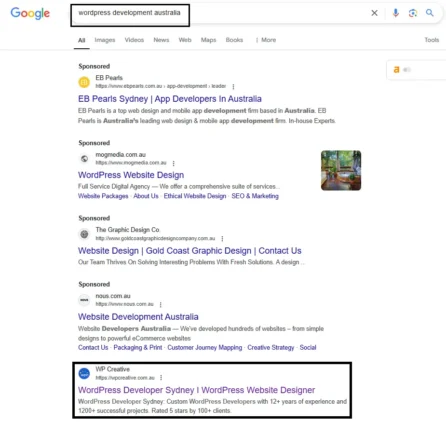This screenshot has width=446, height=422.
Task: Open three-dot menu for WP Creative result
Action: coord(161,377)
